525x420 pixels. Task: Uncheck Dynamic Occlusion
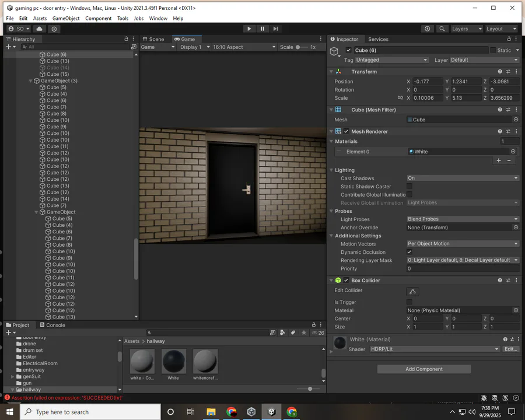(409, 252)
